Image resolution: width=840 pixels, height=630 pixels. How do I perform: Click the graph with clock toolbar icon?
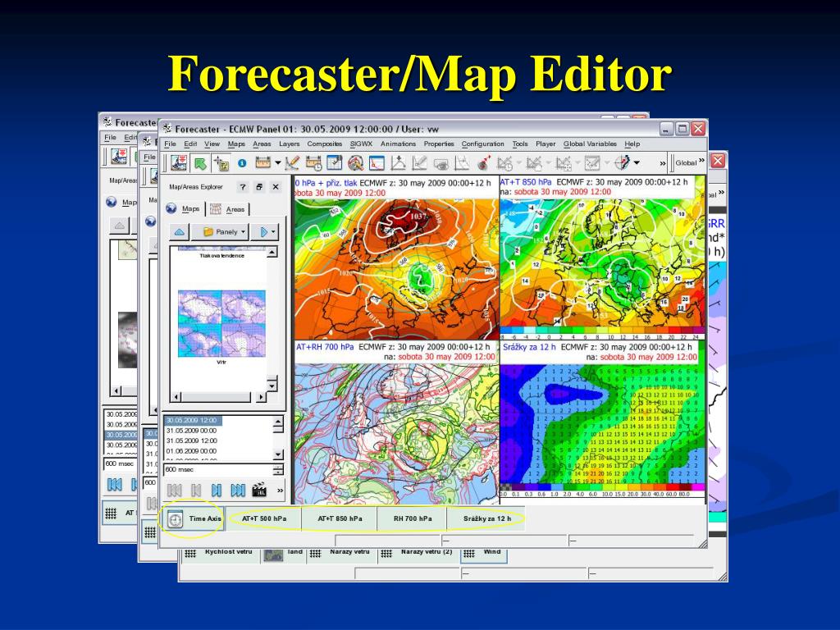pyautogui.click(x=504, y=163)
